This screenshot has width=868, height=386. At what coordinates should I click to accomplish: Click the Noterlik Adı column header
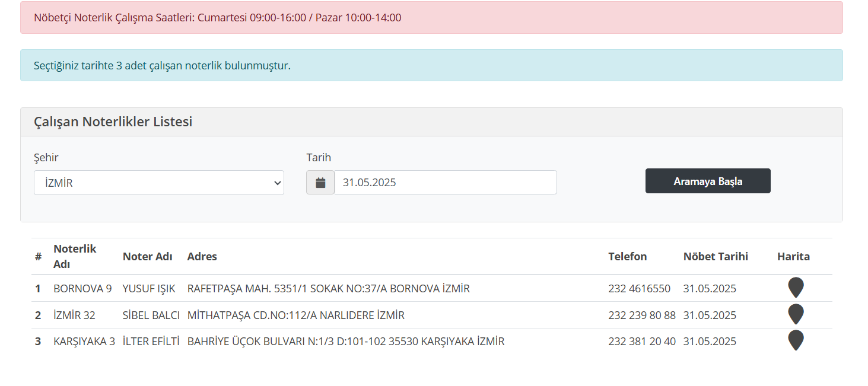tap(75, 256)
